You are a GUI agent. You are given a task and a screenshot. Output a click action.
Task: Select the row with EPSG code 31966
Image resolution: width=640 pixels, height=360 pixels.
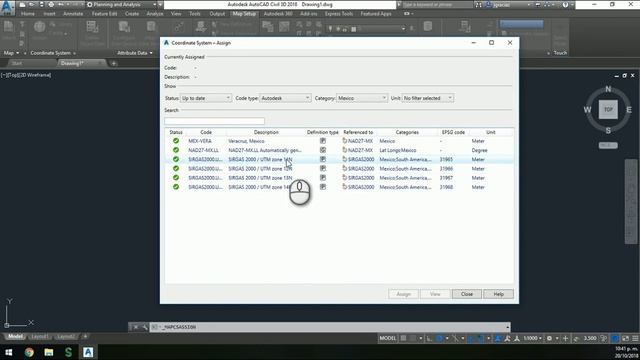(340, 169)
